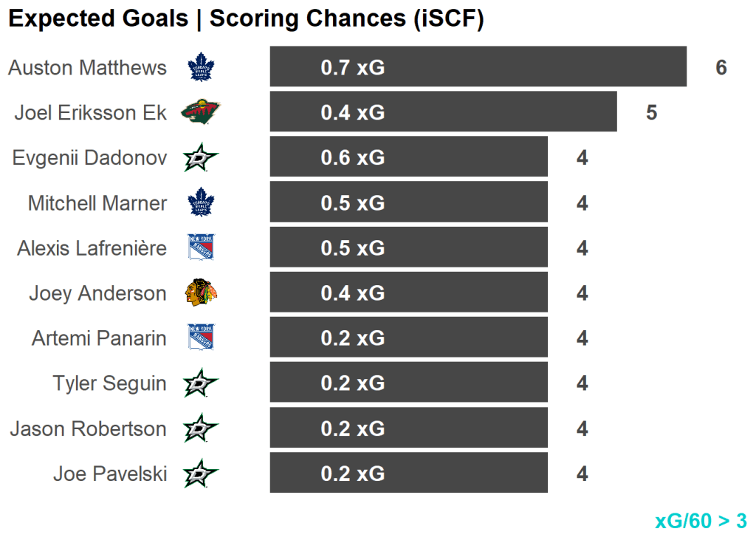The height and width of the screenshot is (540, 756).
Task: Click the xG/60 > 3 legend text
Action: 701,521
